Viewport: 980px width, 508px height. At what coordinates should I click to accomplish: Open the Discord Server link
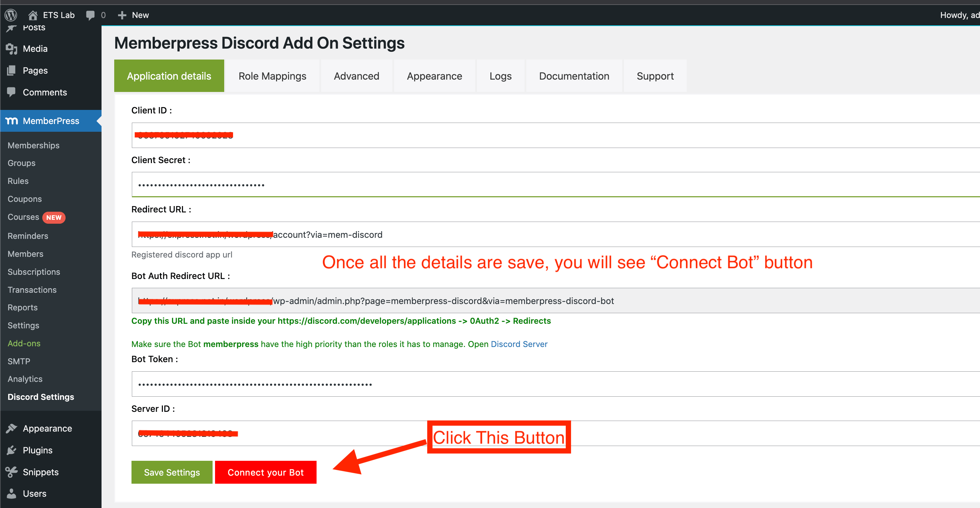(x=519, y=344)
